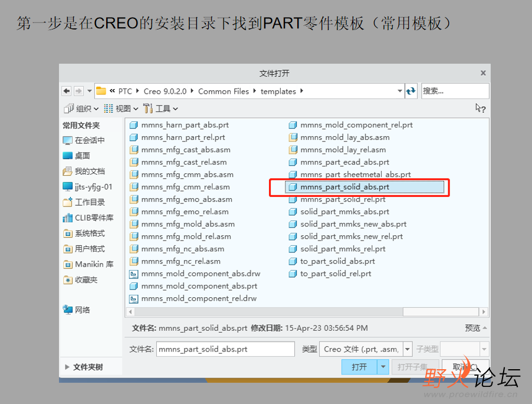
Task: Open 在会话中 in common folders
Action: (84, 140)
